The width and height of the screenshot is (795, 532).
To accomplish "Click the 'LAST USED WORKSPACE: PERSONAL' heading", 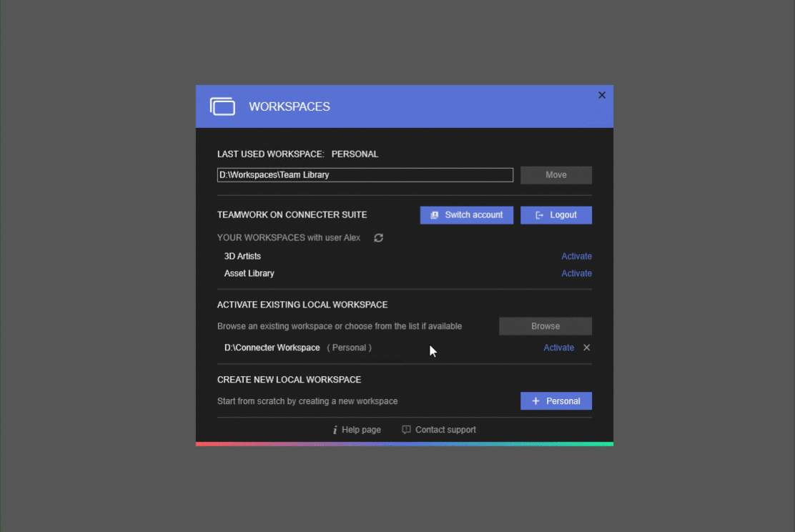I will [297, 154].
